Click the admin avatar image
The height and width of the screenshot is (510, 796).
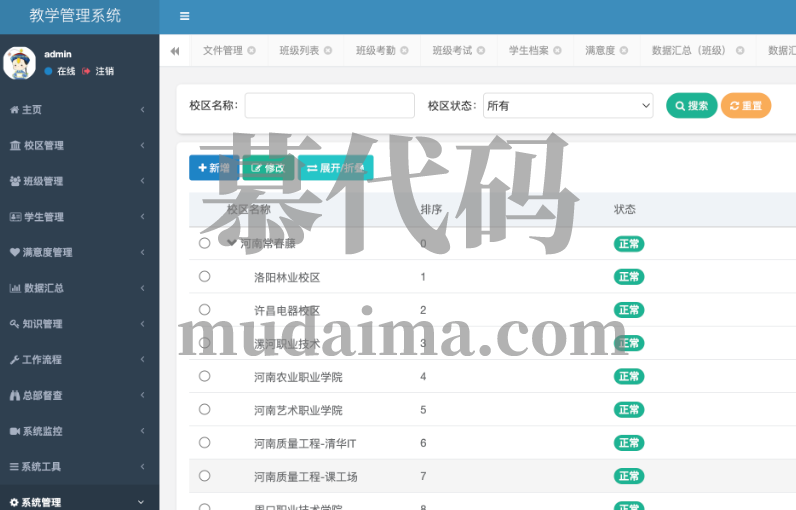pos(19,63)
